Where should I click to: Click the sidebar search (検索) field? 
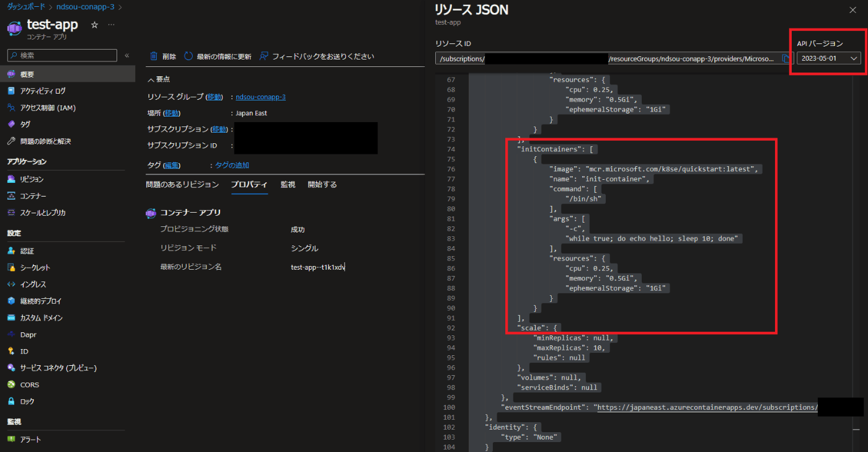(62, 55)
